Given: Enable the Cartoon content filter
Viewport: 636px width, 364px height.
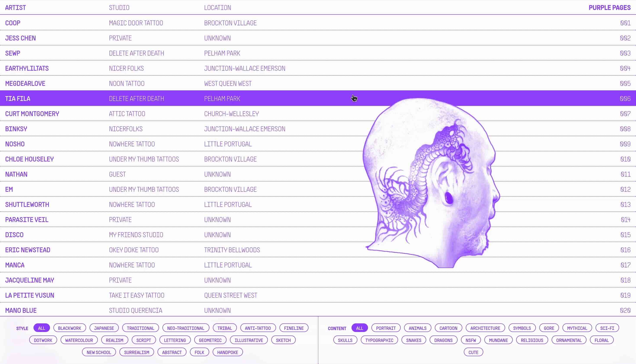Looking at the screenshot, I should (x=448, y=328).
